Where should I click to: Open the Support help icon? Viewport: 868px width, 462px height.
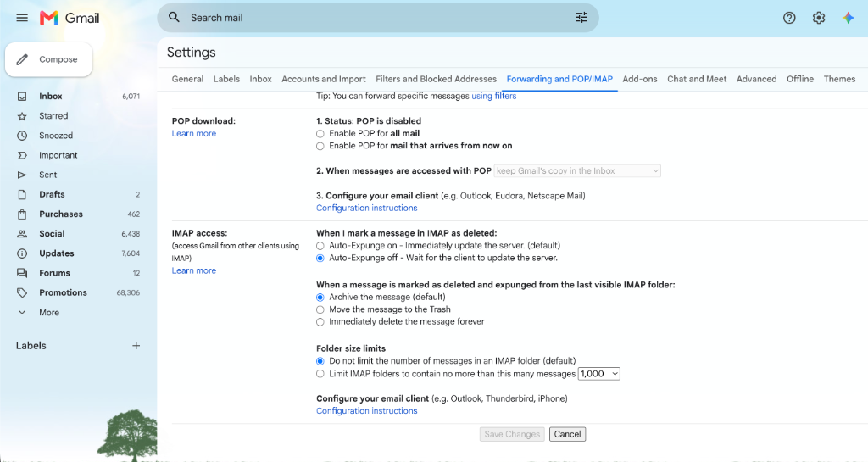point(789,18)
